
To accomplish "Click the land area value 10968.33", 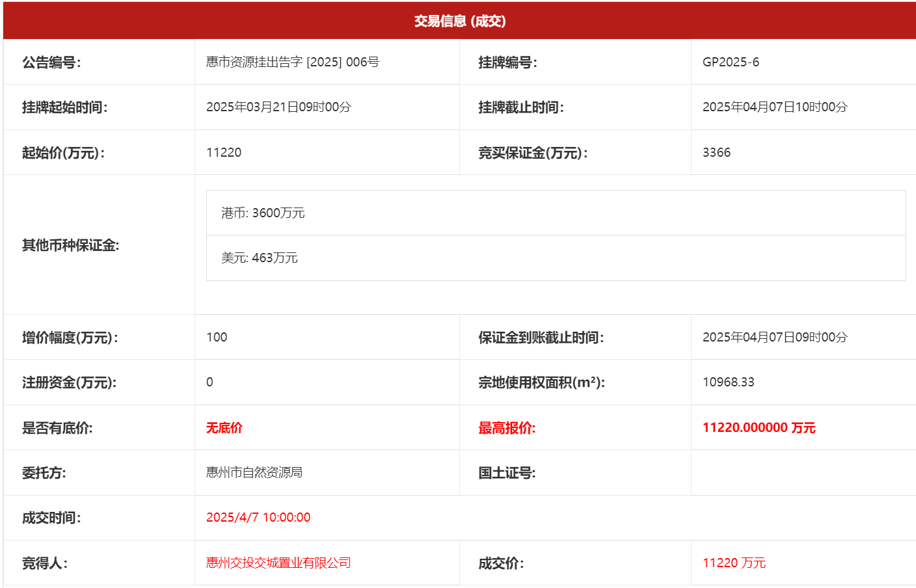I will [728, 382].
